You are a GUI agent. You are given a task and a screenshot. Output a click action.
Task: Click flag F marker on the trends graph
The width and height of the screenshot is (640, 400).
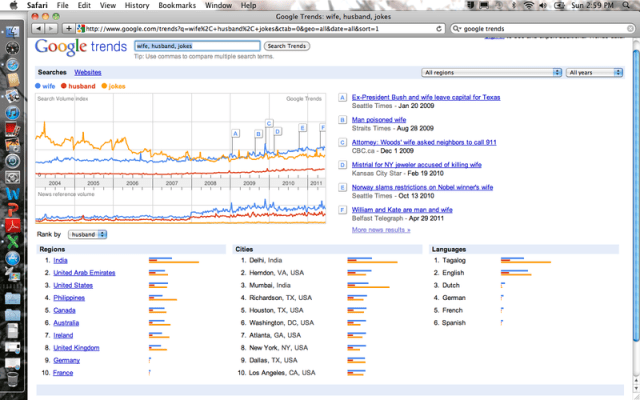click(322, 128)
